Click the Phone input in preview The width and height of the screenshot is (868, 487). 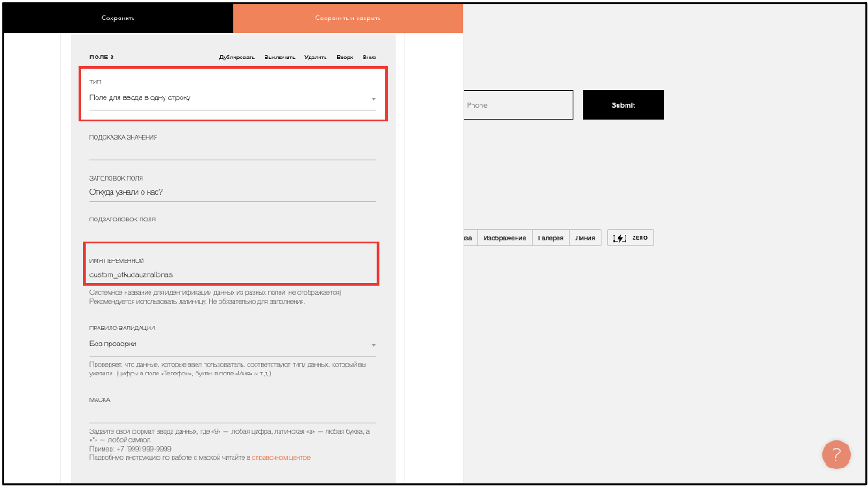[518, 105]
